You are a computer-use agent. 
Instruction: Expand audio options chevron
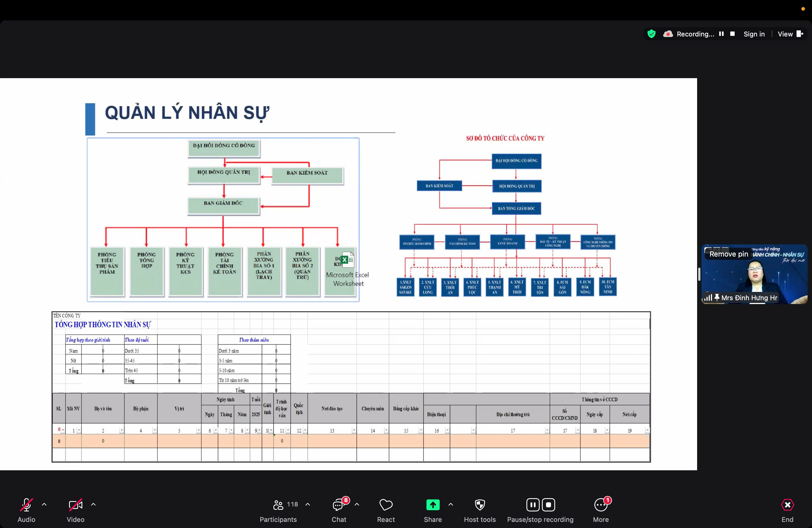tap(44, 504)
